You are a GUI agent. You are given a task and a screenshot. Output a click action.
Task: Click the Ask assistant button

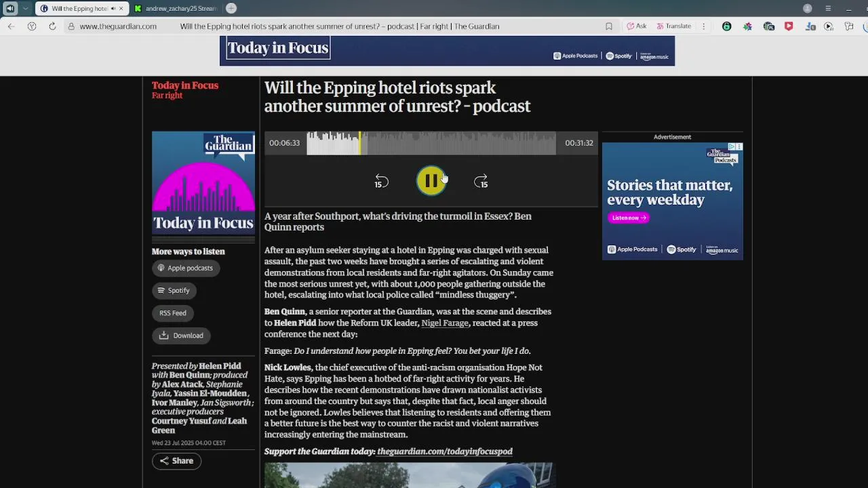[x=636, y=26]
